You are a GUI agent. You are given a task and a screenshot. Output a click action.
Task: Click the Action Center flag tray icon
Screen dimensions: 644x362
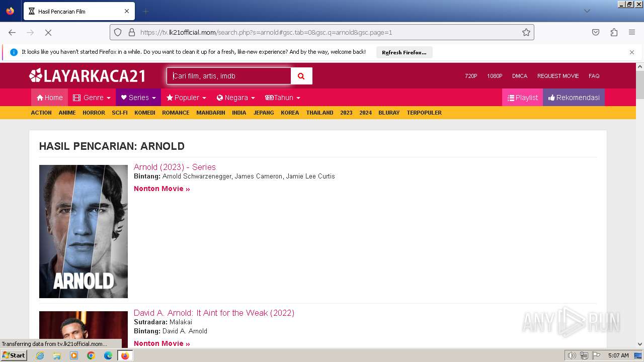(596, 355)
